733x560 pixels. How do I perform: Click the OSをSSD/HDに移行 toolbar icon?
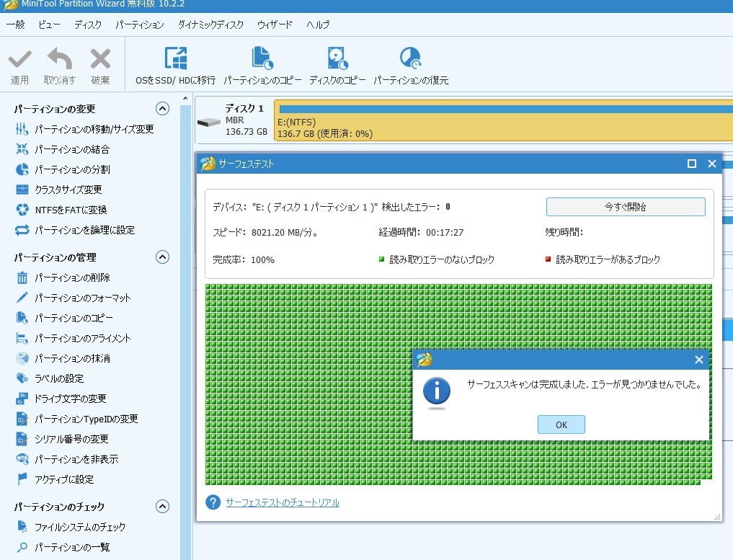175,59
